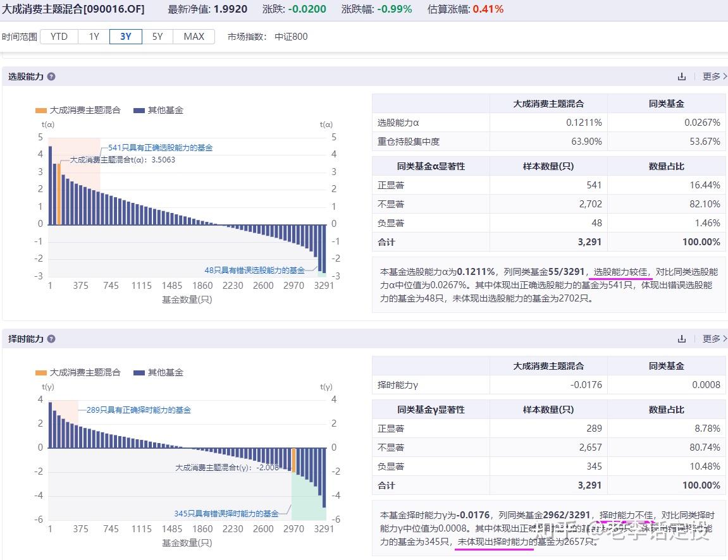The width and height of the screenshot is (728, 560).
Task: Download the 择时能力 chart data
Action: point(682,339)
